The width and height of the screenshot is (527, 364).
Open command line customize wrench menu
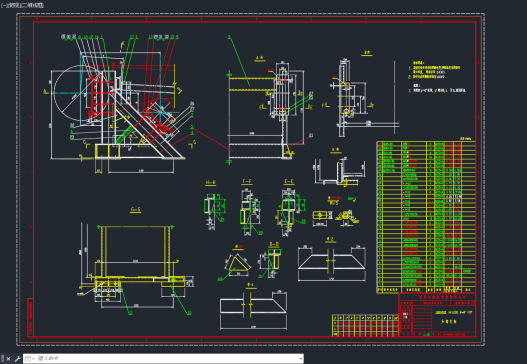tap(17, 359)
